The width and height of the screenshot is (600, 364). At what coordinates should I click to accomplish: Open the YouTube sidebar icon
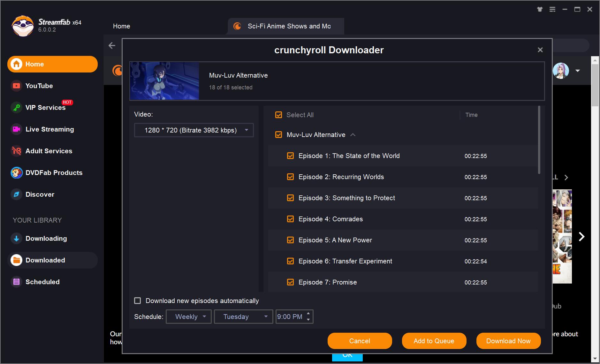click(16, 86)
